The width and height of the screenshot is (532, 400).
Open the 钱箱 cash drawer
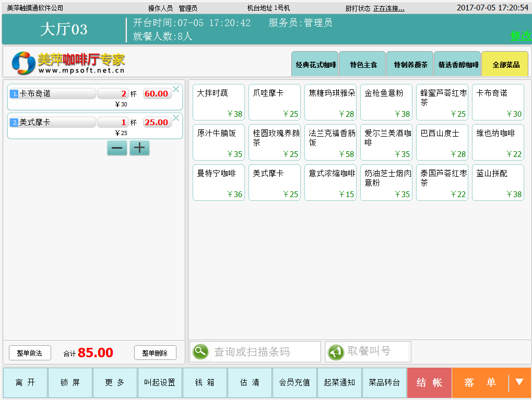(205, 383)
